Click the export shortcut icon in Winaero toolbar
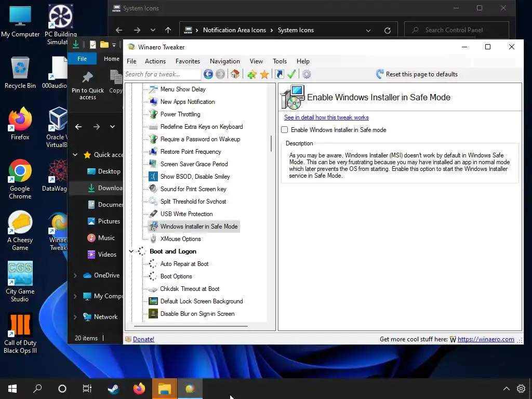The image size is (532, 399). (279, 74)
